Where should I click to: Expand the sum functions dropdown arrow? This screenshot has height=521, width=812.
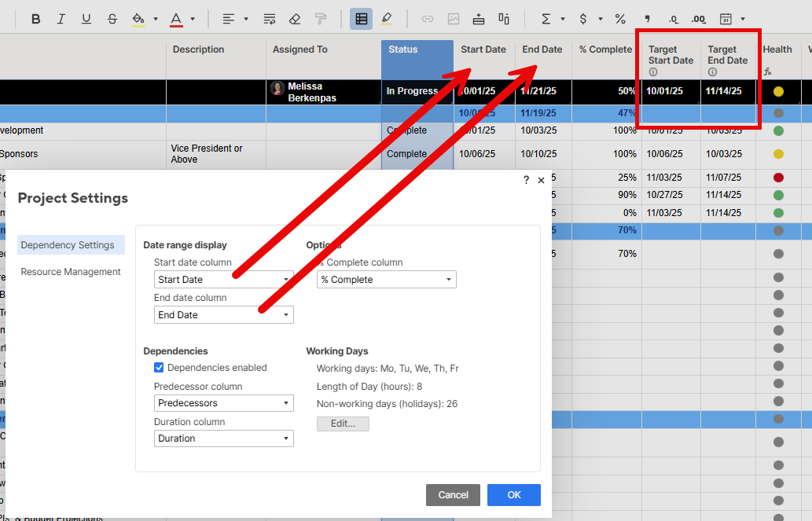[x=562, y=19]
